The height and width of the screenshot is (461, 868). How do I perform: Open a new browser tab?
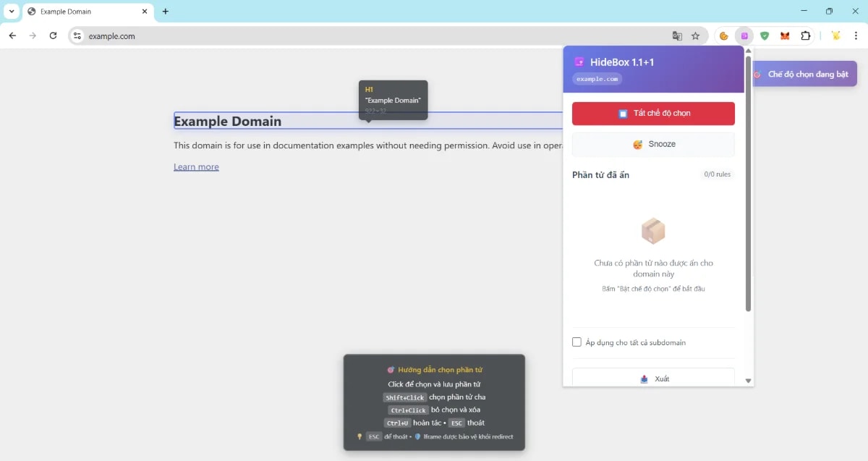pyautogui.click(x=166, y=12)
